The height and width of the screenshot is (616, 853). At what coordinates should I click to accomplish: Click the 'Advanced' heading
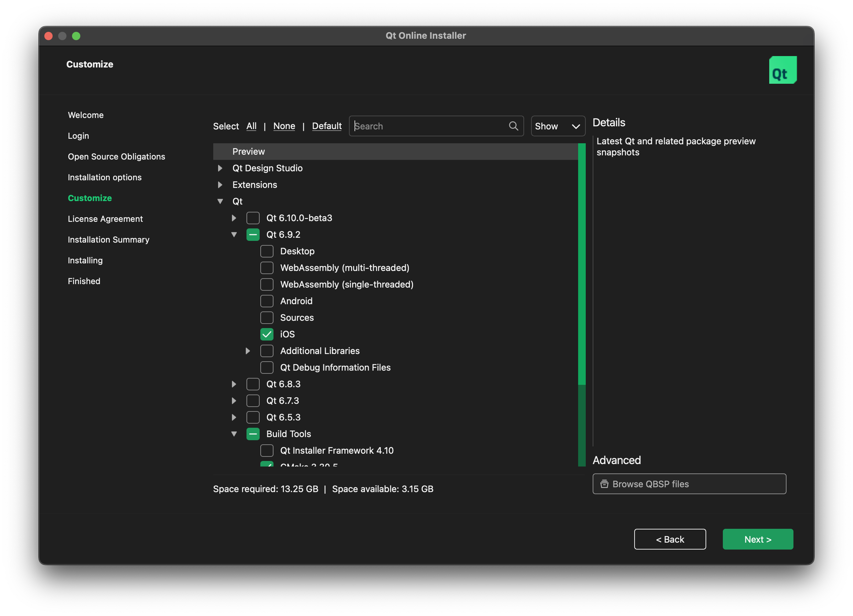[617, 460]
